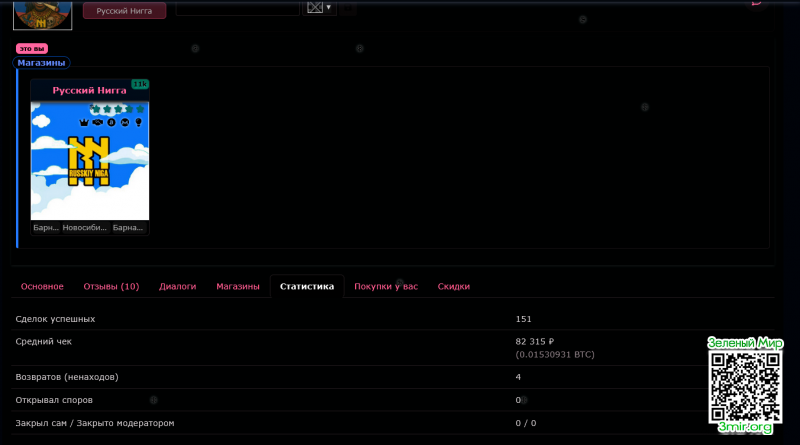
Task: Click the green 11k badge on the shop card
Action: click(140, 84)
